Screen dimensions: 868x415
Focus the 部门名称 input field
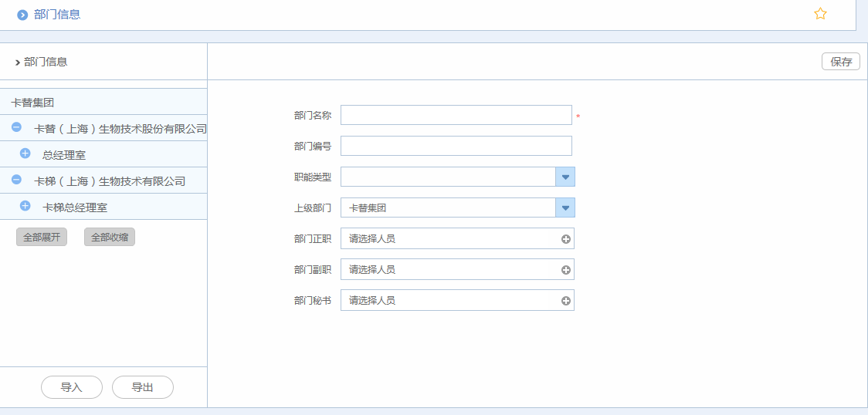click(456, 115)
